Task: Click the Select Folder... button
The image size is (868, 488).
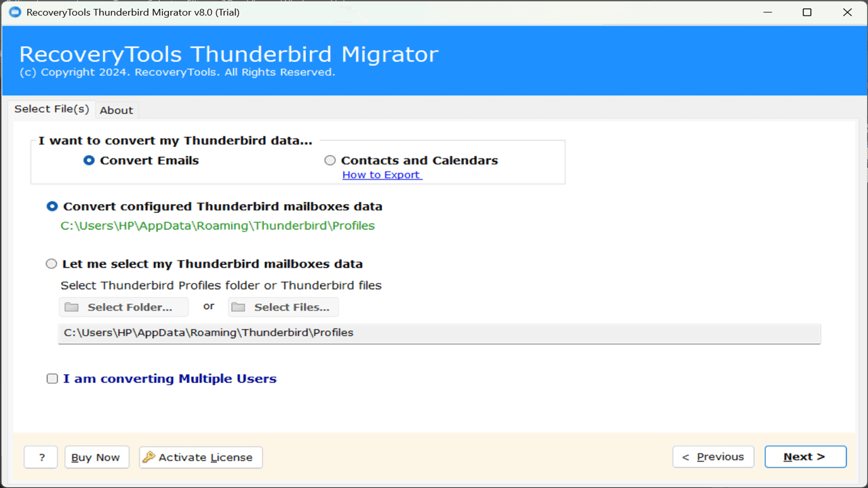Action: (123, 308)
